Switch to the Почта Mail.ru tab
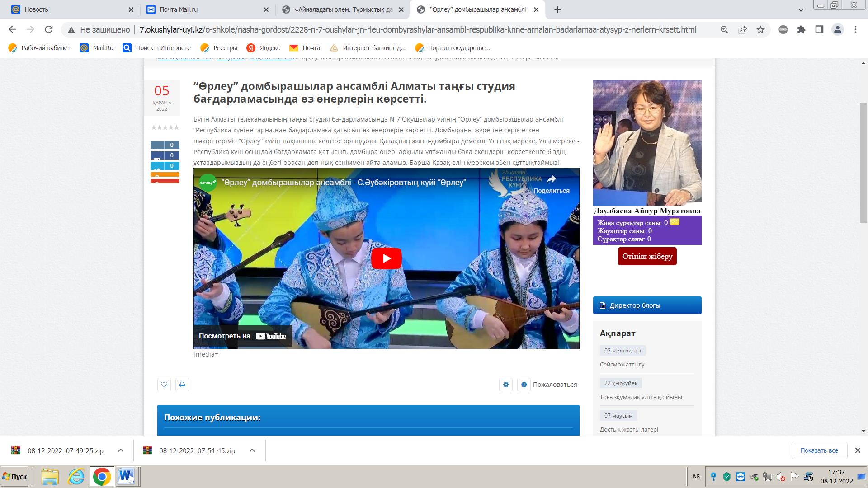Viewport: 868px width, 488px height. click(x=179, y=9)
